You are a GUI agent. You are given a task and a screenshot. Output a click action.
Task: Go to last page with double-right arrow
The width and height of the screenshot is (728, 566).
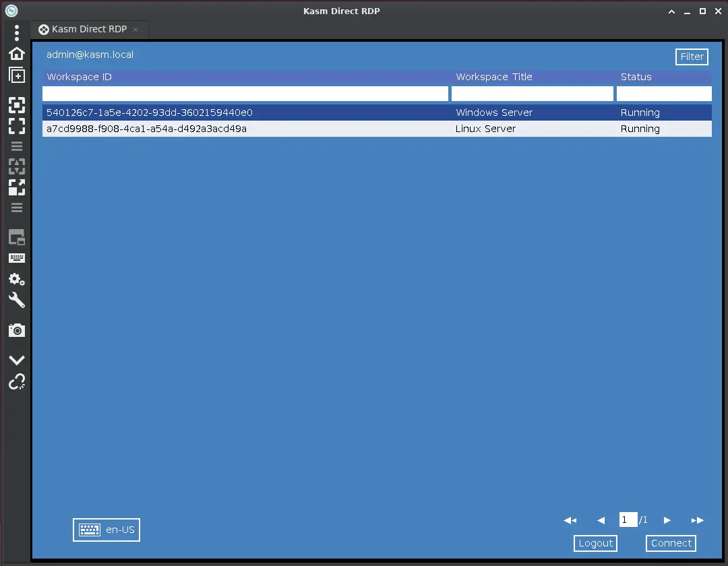click(x=698, y=521)
